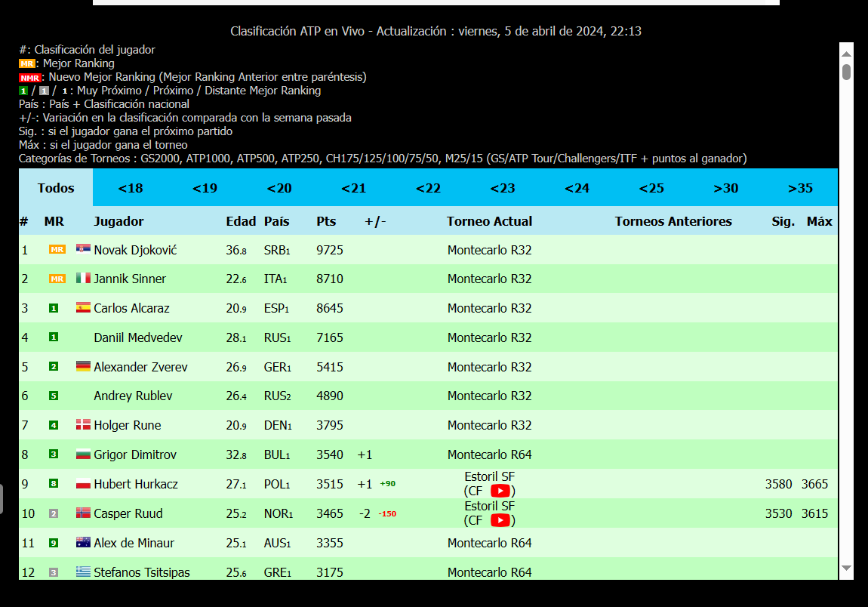868x607 pixels.
Task: Switch to the <23 age tab
Action: click(503, 188)
